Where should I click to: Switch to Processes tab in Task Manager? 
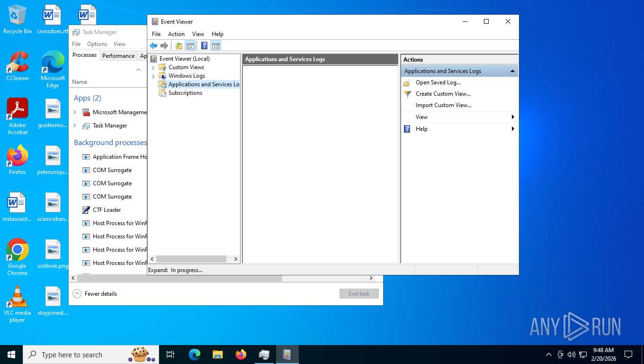tap(85, 55)
